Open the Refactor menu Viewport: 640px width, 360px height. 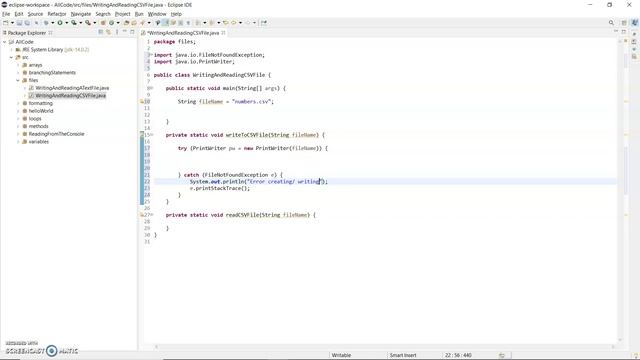57,14
